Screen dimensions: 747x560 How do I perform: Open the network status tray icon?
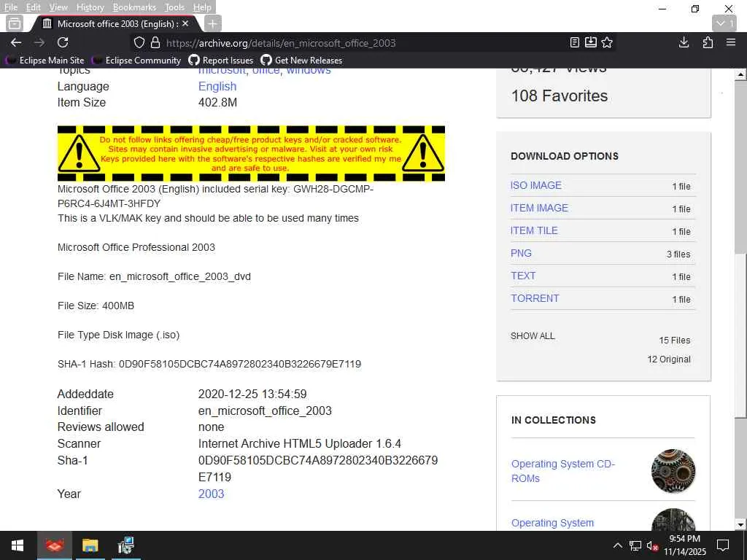pos(635,545)
